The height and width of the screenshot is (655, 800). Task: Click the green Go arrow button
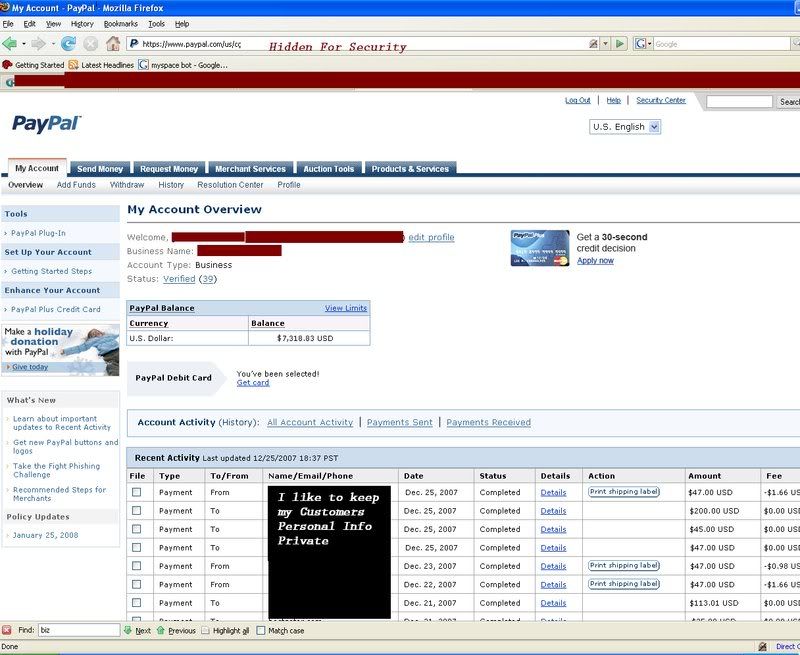click(x=620, y=44)
